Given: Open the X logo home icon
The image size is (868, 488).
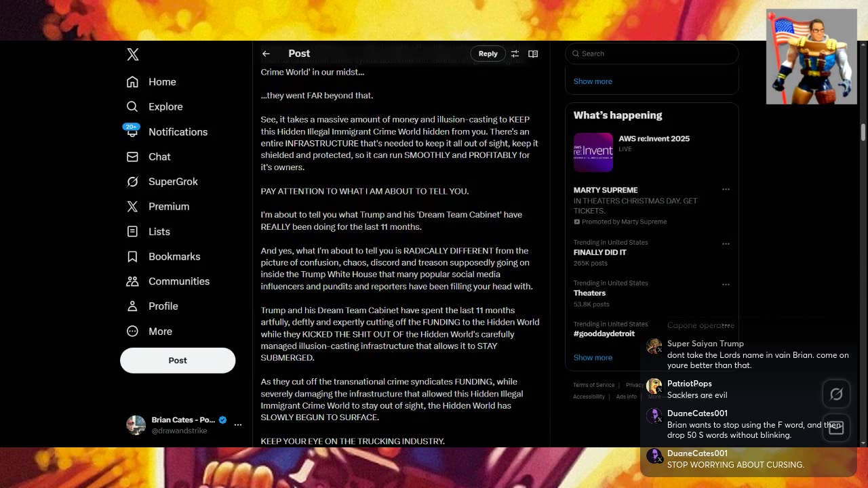Looking at the screenshot, I should pos(133,54).
